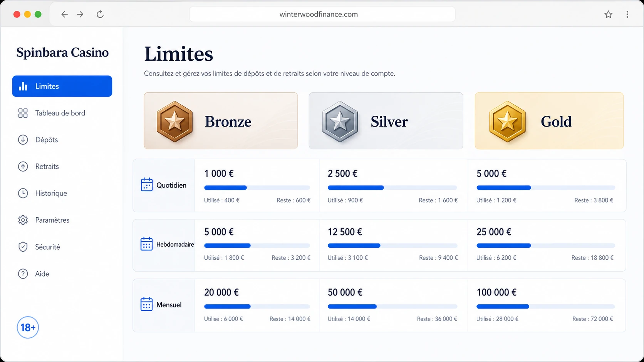
Task: Click the 25 000 € weekly Gold limit
Action: [494, 232]
